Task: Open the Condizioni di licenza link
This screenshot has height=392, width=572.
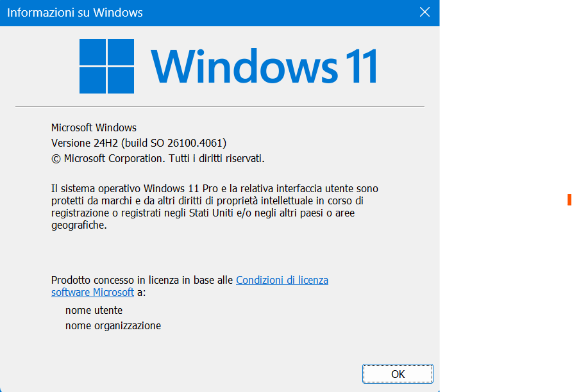Action: pyautogui.click(x=282, y=280)
